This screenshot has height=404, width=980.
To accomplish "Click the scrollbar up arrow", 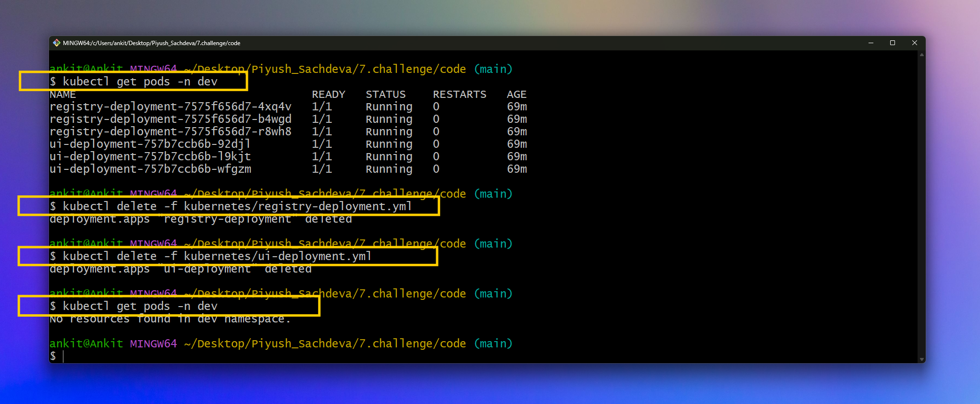I will coord(921,55).
